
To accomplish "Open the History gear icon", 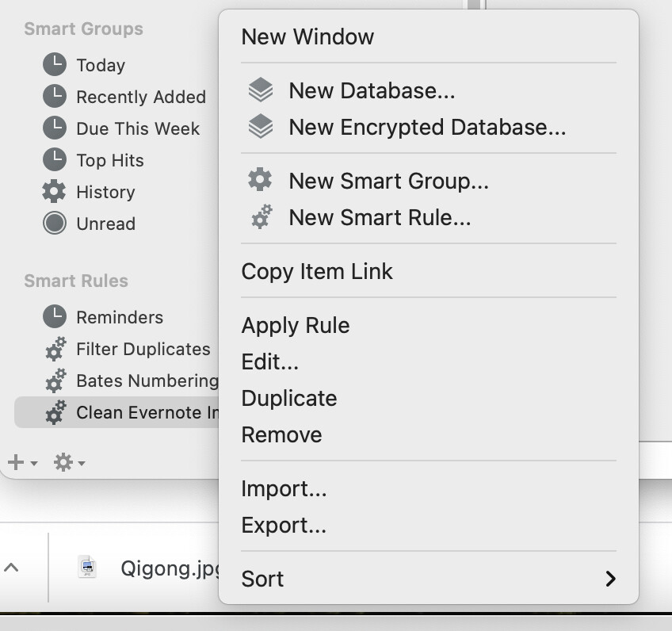I will (54, 192).
